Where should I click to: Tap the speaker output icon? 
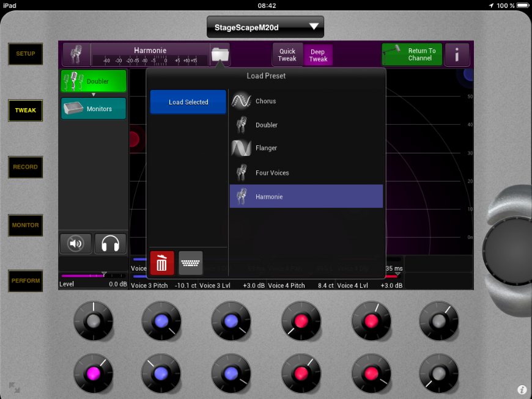tap(76, 244)
